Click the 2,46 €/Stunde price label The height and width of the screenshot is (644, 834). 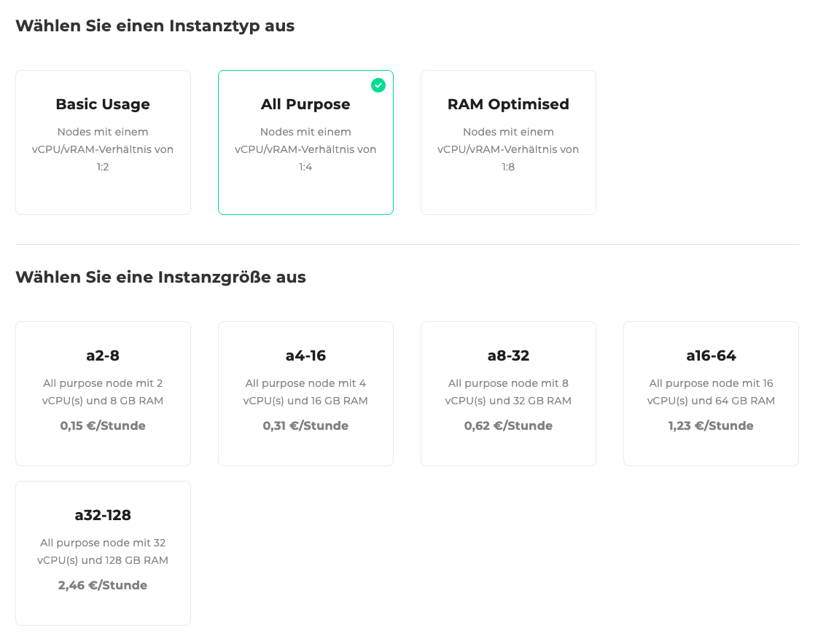[103, 585]
